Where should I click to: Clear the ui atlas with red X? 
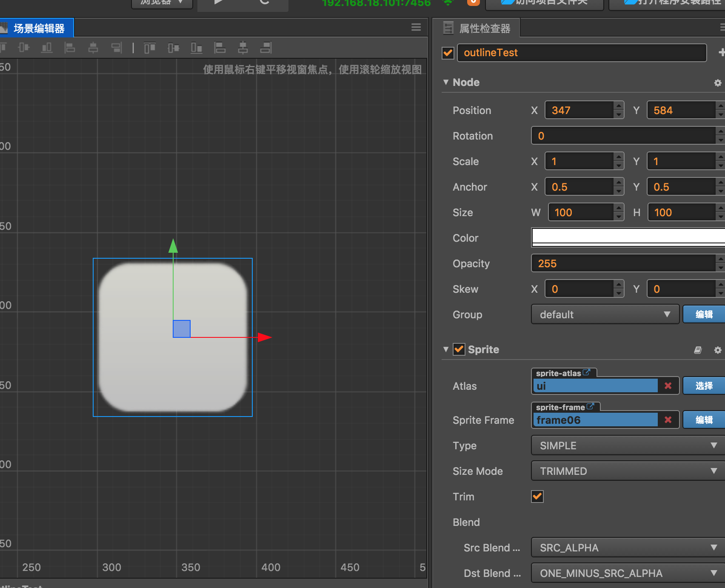coord(668,386)
